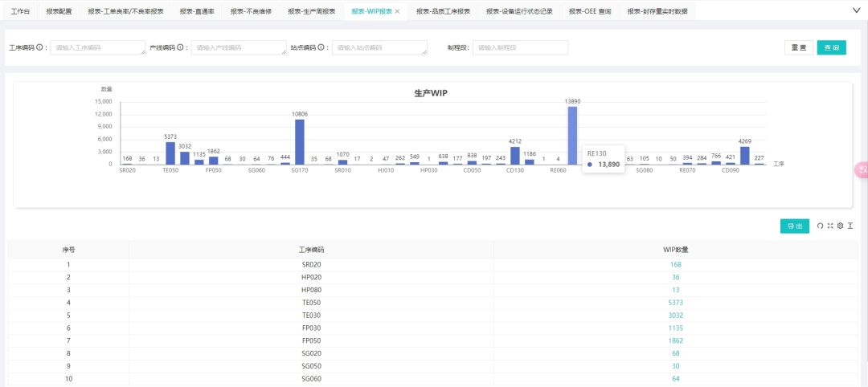The height and width of the screenshot is (387, 868).
Task: Open the 报表配置 tab
Action: click(x=59, y=11)
